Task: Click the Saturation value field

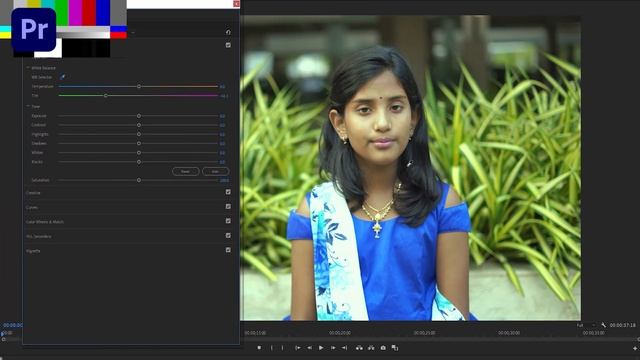Action: tap(224, 180)
